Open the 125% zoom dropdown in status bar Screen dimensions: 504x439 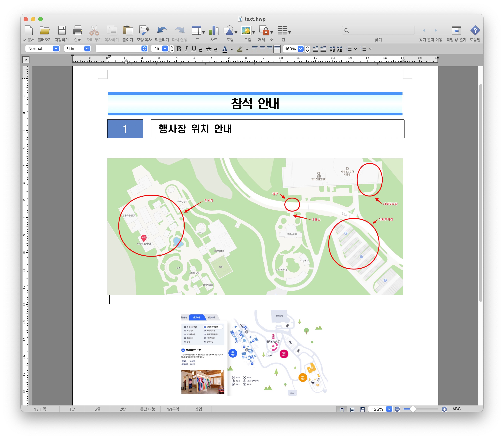(389, 409)
